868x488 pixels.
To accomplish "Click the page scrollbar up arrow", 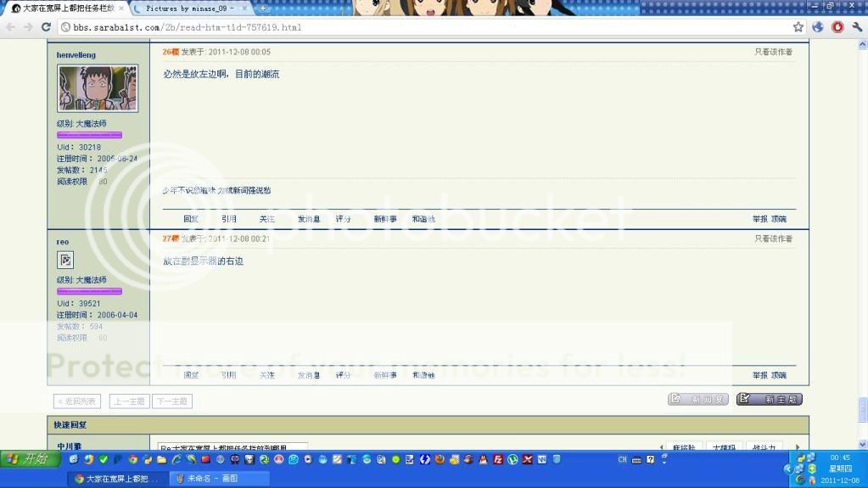I will [862, 45].
